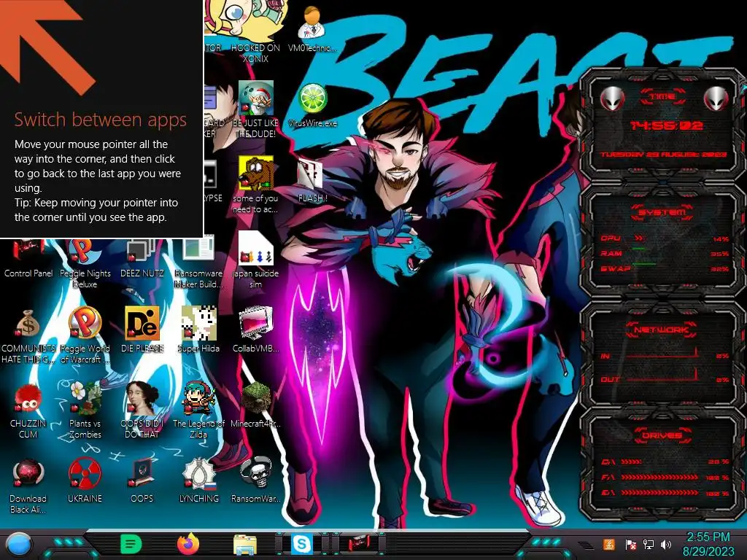Open Ransomware Maker Build shortcut
The height and width of the screenshot is (560, 747).
click(198, 262)
